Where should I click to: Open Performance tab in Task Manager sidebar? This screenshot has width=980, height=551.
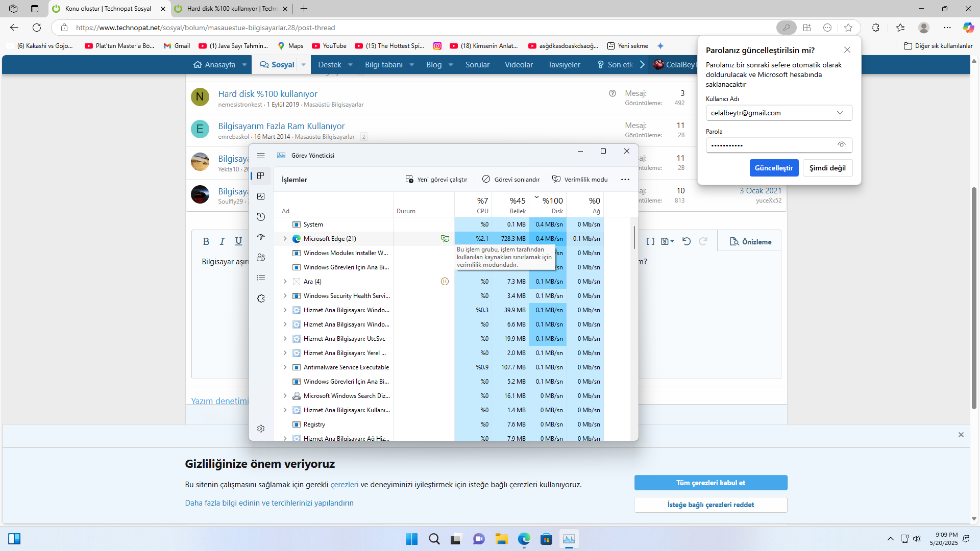[x=261, y=196]
